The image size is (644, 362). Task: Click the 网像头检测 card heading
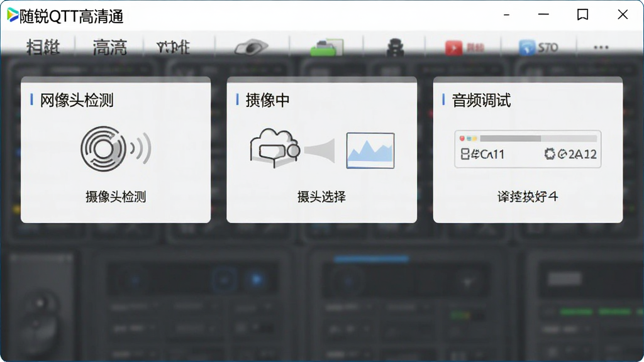[77, 100]
